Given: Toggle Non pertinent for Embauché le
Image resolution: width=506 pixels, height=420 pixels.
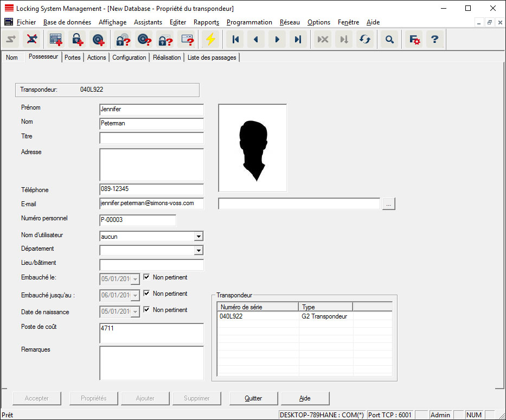Looking at the screenshot, I should tap(146, 277).
